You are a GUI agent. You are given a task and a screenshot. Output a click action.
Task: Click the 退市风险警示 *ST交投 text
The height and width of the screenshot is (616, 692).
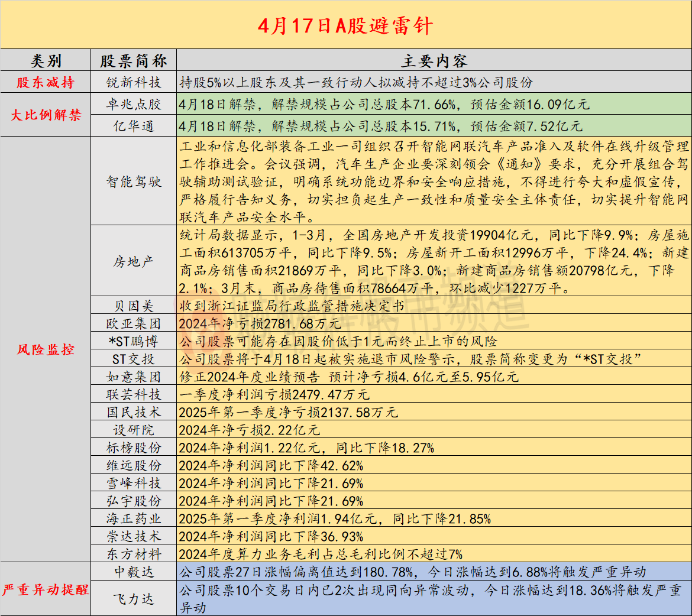[410, 359]
